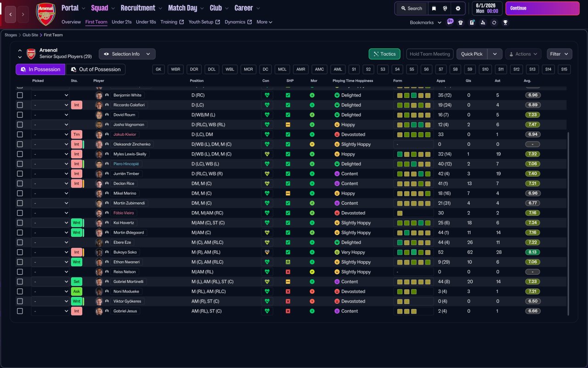Open the person-search scouting icon
Viewport: 588px width, 368px height.
[x=483, y=23]
